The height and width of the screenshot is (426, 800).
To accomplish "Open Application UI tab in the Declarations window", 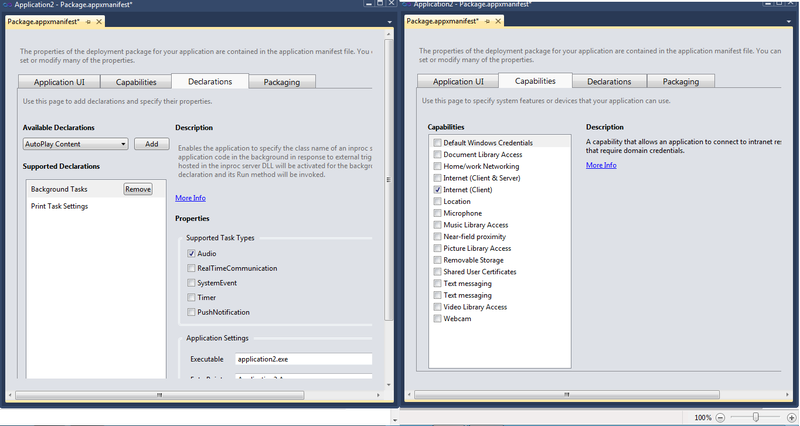I will tap(64, 82).
